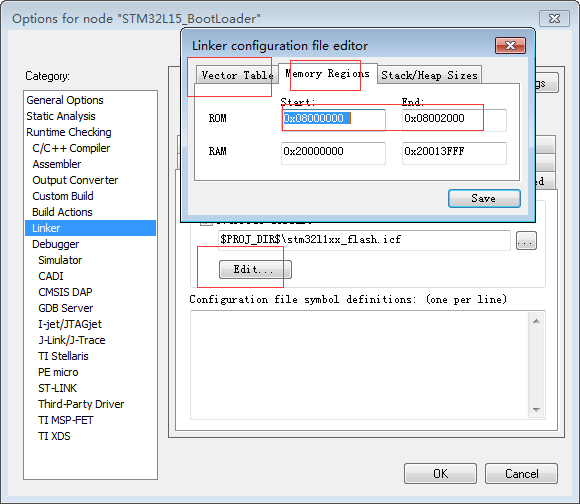This screenshot has height=504, width=580.
Task: Browse for linker configuration file
Action: click(526, 241)
